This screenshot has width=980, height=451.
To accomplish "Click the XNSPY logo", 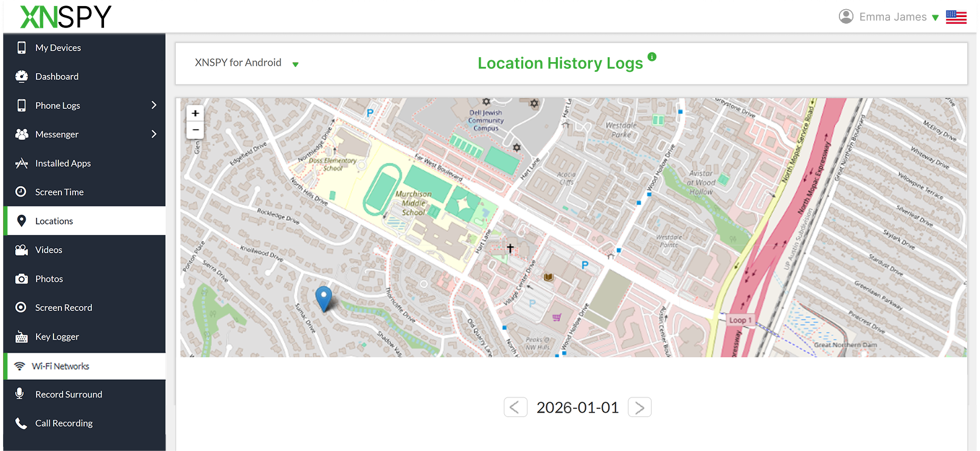I will click(66, 17).
